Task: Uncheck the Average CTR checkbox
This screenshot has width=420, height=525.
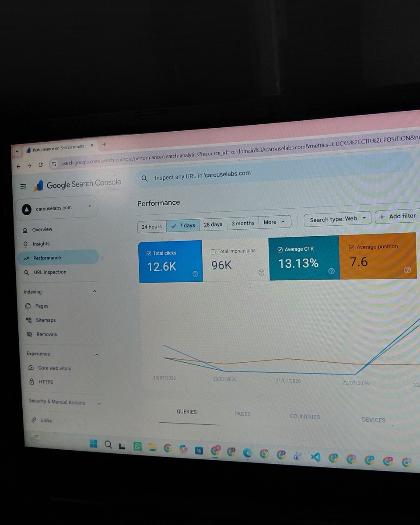Action: coord(280,250)
